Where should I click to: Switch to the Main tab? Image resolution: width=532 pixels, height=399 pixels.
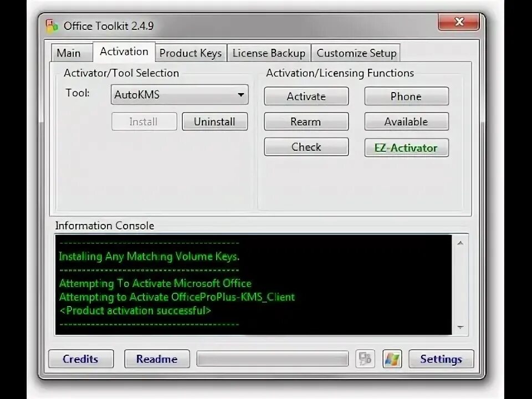(71, 53)
